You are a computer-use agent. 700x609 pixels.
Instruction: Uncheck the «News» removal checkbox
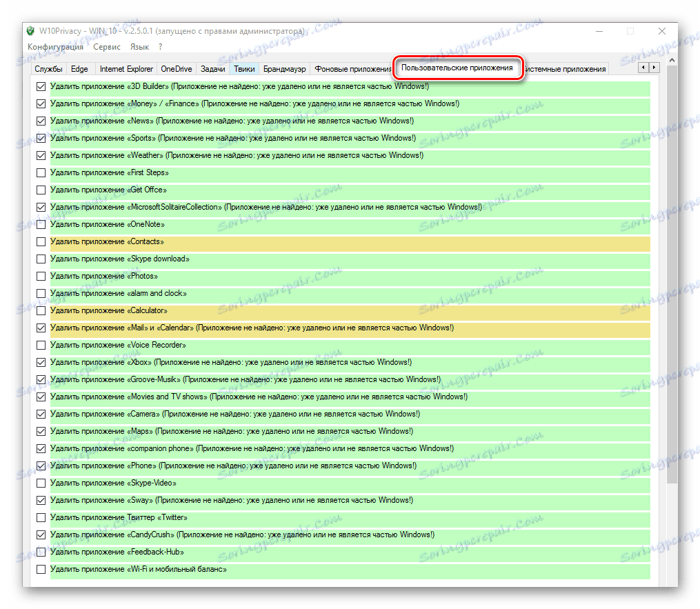coord(41,121)
